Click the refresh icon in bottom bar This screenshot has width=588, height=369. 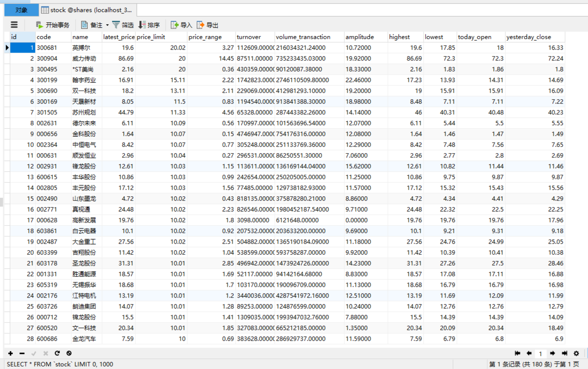coord(57,353)
